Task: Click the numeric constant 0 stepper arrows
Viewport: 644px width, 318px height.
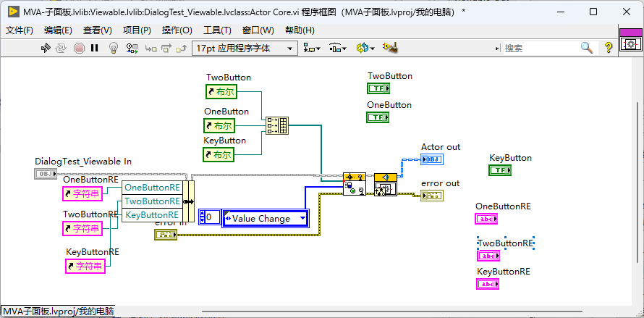Action: (202, 217)
